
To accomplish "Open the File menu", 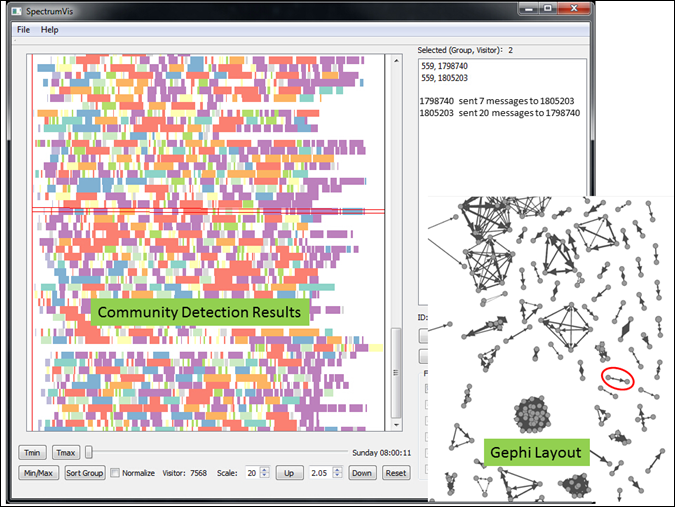I will coord(23,30).
